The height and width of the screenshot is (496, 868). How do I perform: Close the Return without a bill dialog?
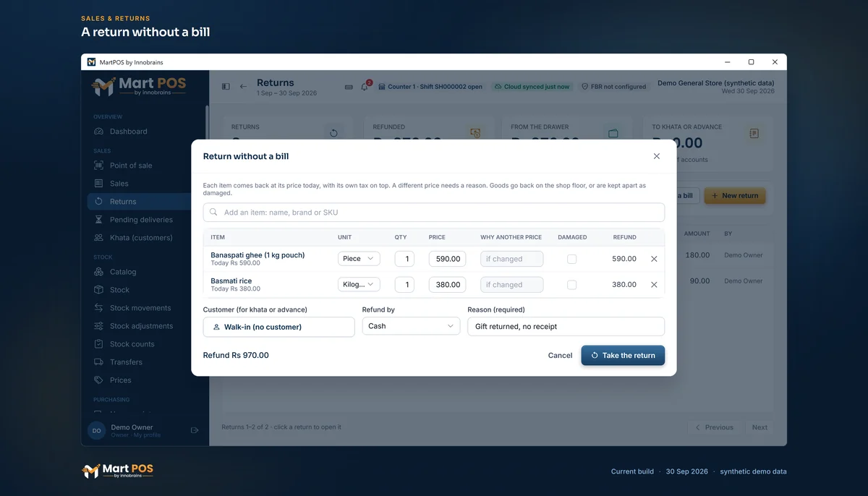[657, 156]
